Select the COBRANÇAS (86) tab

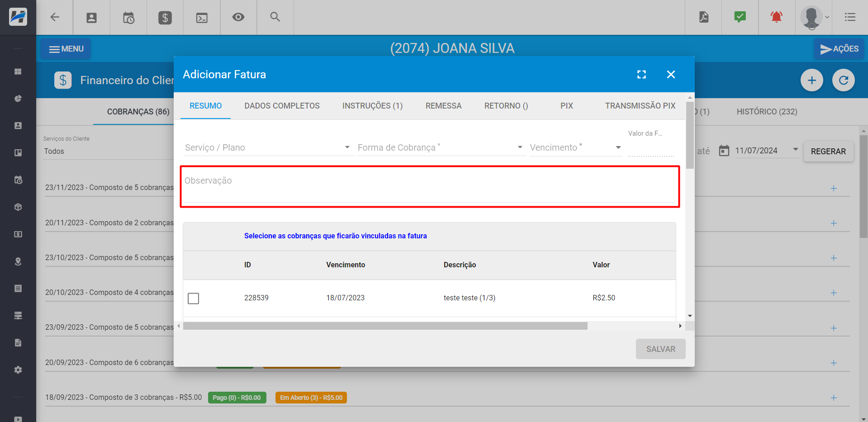click(x=138, y=112)
